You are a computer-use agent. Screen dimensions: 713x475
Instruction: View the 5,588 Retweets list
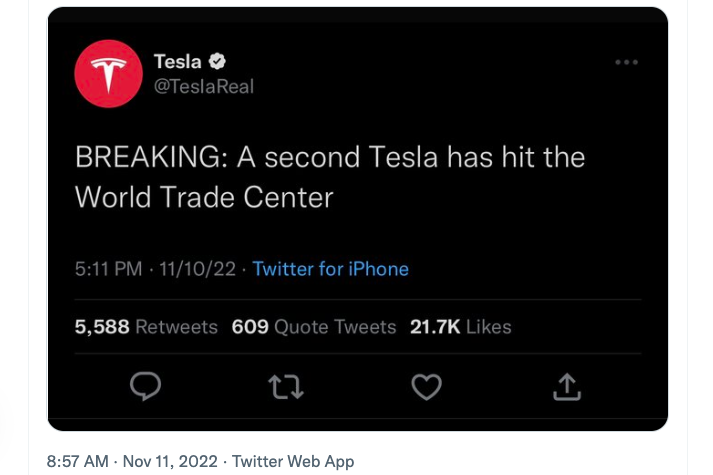tap(146, 327)
